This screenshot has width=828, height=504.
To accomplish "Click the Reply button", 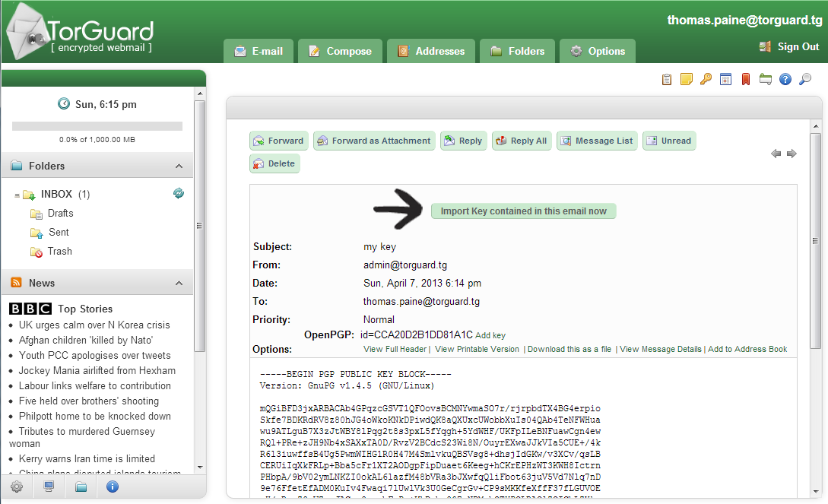I will (x=464, y=141).
